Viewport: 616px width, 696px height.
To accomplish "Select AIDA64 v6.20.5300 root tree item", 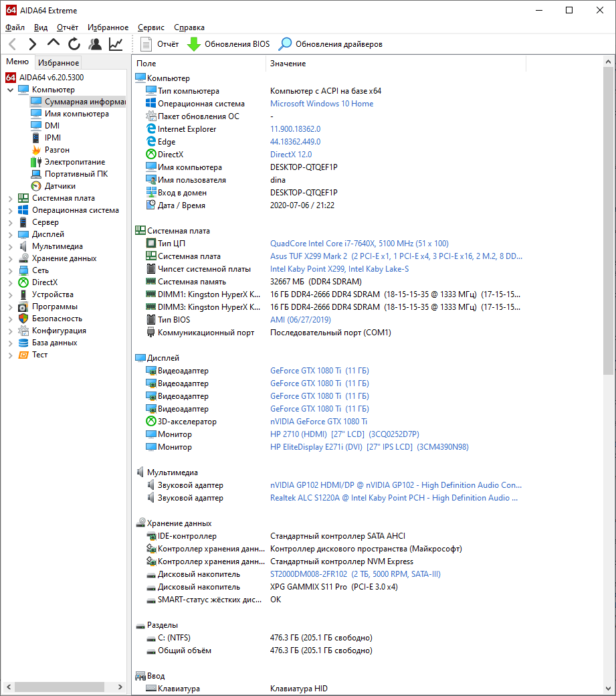I will (x=51, y=77).
